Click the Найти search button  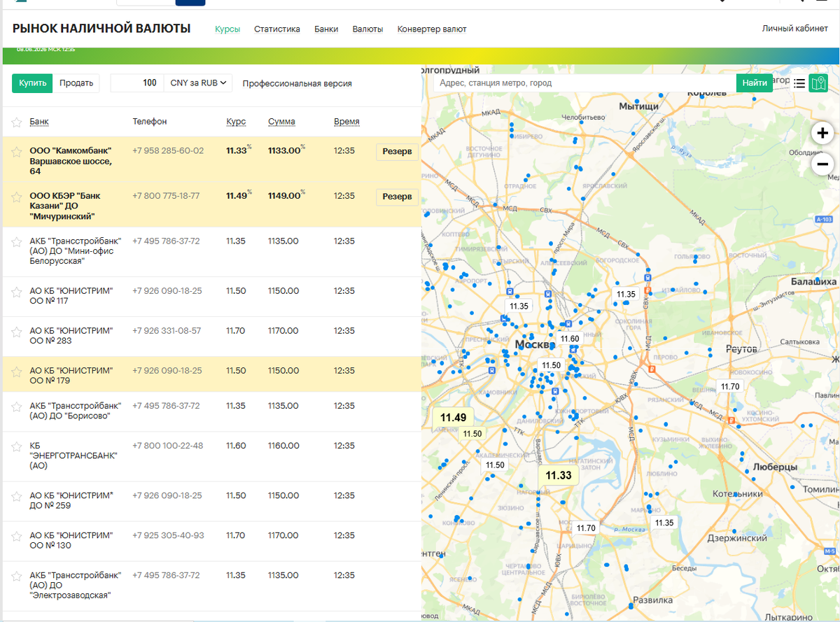[x=755, y=83]
